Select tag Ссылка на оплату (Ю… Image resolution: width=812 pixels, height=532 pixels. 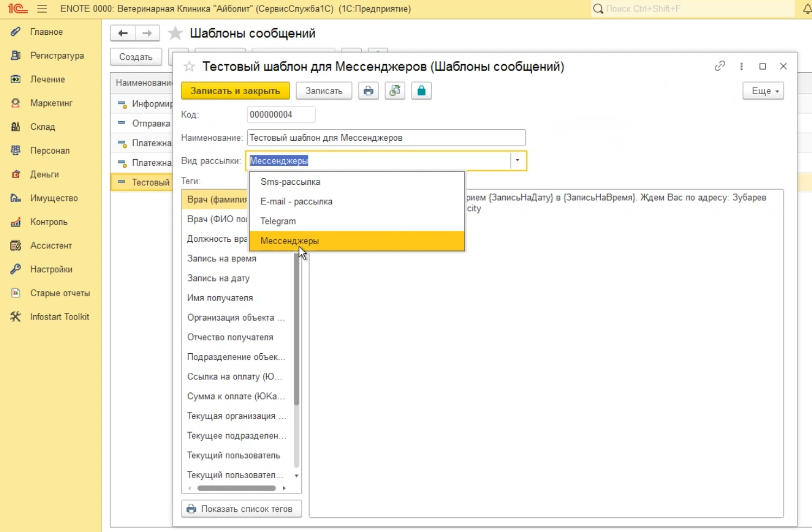pos(237,377)
